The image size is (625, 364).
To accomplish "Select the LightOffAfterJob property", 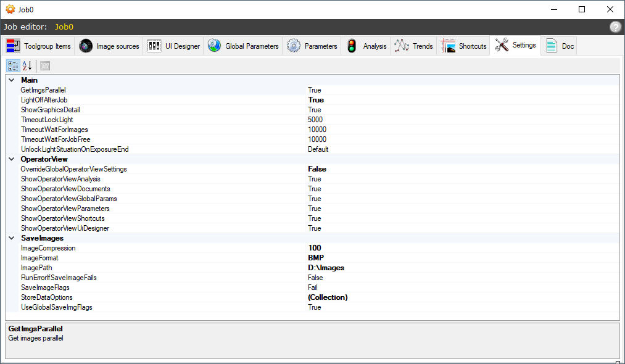I will coord(44,100).
